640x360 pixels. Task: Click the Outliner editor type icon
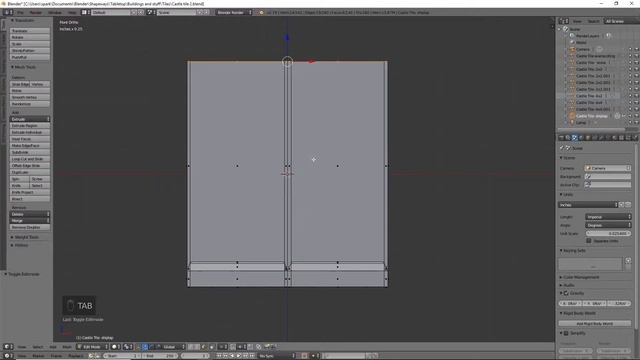tap(564, 21)
